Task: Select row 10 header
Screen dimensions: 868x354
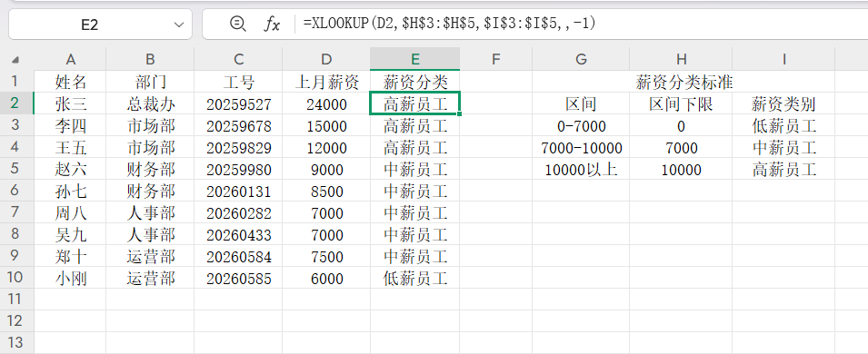Action: pos(16,277)
